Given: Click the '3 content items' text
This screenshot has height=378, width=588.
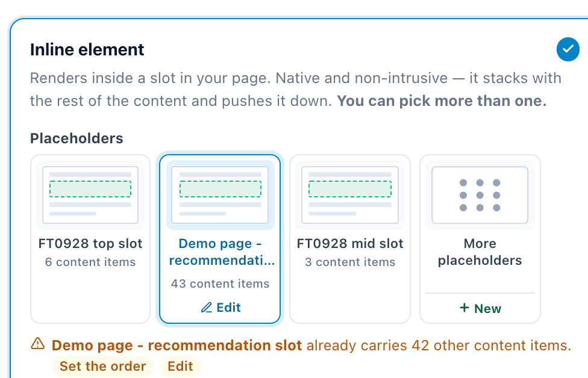Looking at the screenshot, I should click(350, 262).
